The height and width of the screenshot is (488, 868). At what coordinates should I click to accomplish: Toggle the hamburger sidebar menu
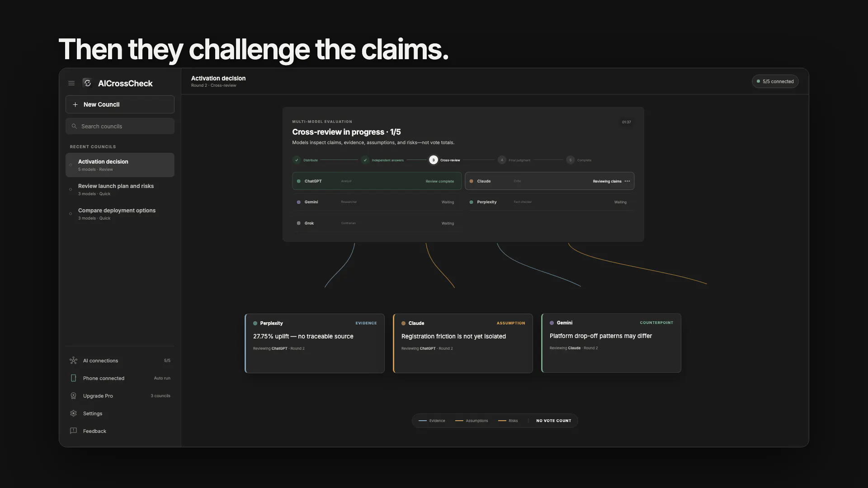coord(71,83)
